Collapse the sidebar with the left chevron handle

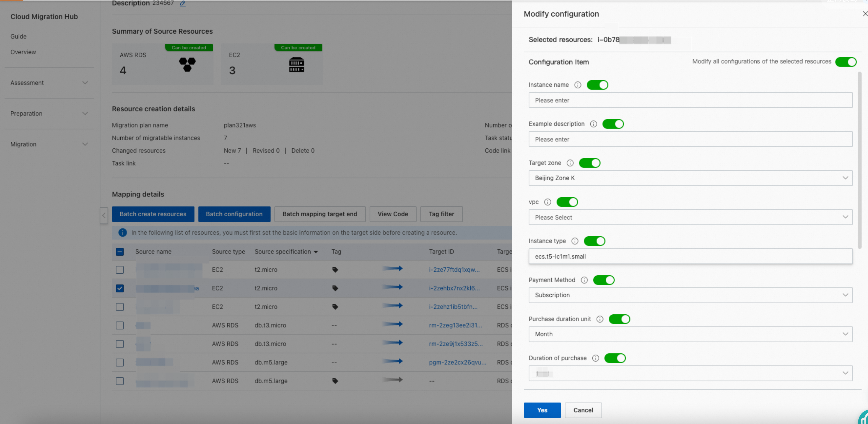[x=104, y=216]
